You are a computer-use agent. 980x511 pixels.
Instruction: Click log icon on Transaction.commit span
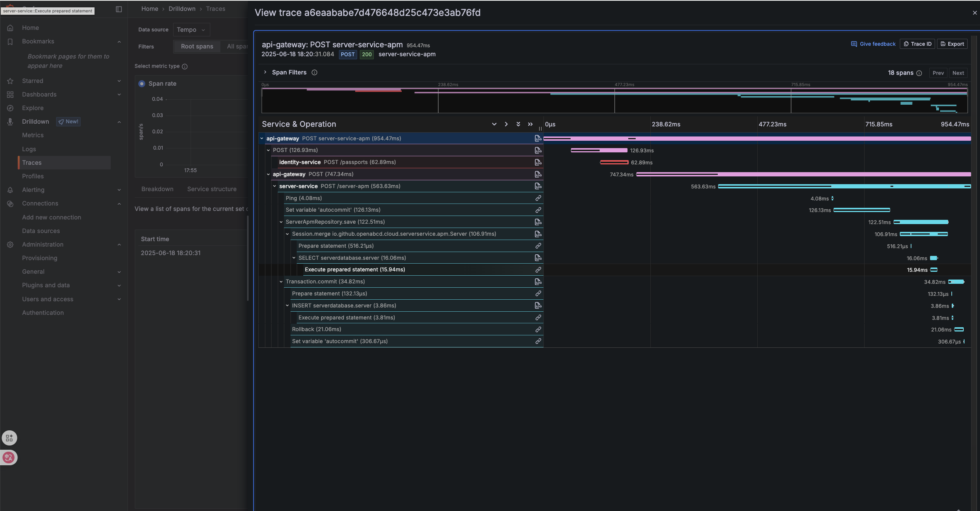pos(538,281)
